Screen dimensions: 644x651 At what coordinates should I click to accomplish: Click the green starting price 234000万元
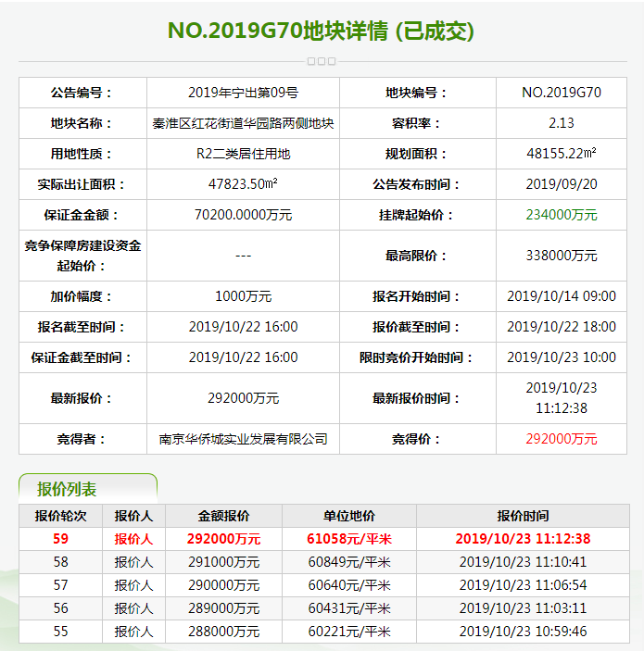coord(562,215)
